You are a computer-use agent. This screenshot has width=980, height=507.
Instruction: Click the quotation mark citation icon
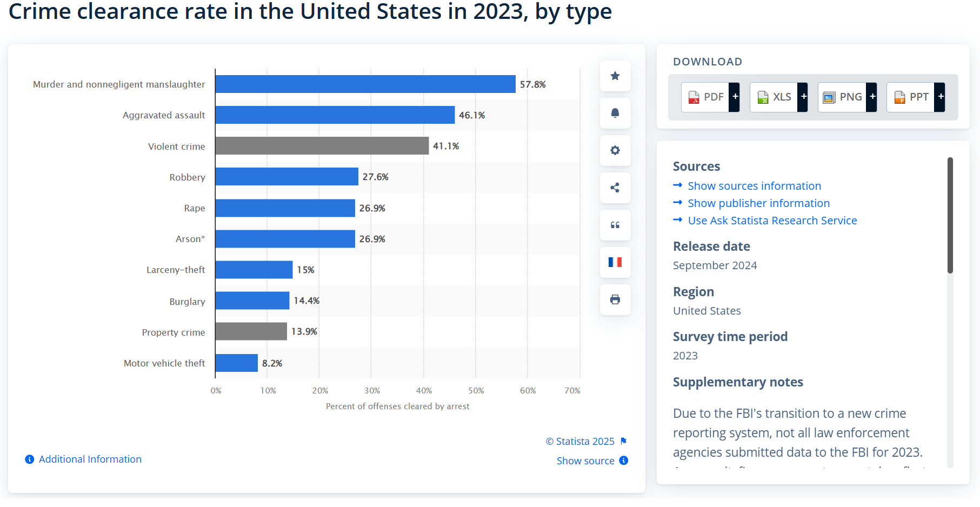(x=615, y=225)
